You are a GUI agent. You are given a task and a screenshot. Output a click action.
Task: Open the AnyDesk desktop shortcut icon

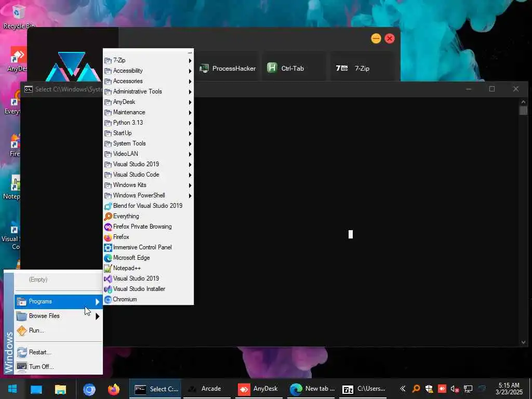18,59
